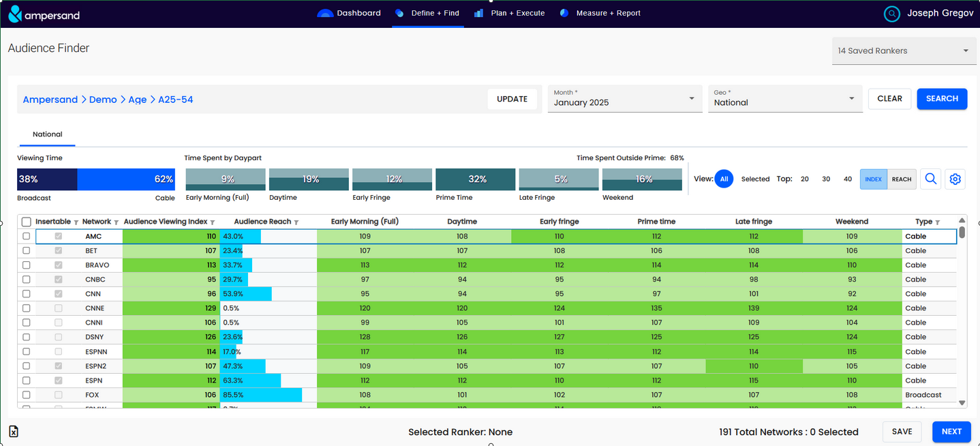The image size is (980, 446).
Task: Click the Prime Time daypart bar
Action: click(477, 179)
